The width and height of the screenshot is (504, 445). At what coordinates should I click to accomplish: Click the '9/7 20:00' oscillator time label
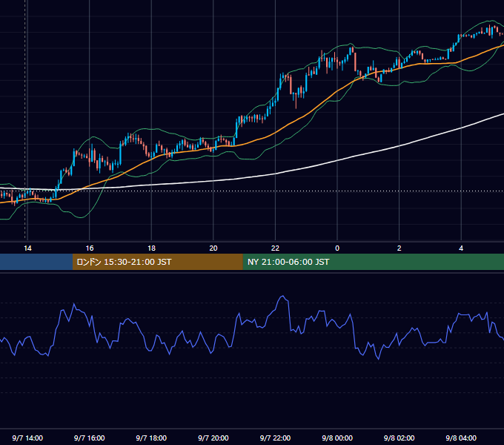coord(213,438)
